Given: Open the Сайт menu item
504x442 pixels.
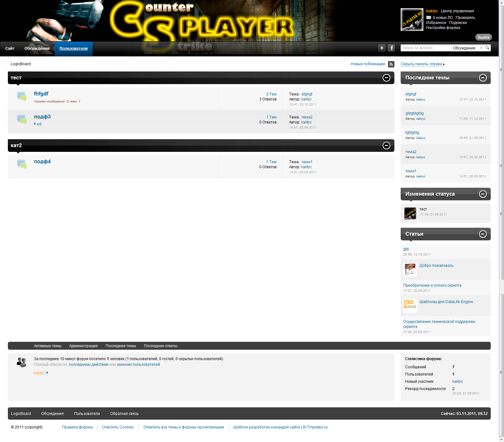Looking at the screenshot, I should click(10, 49).
